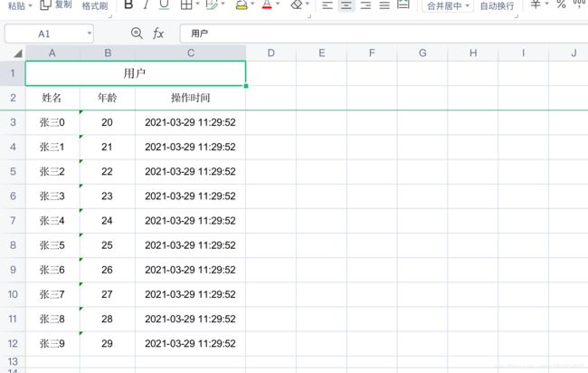This screenshot has width=588, height=373.
Task: Click the fill handle of selected cell
Action: [246, 86]
